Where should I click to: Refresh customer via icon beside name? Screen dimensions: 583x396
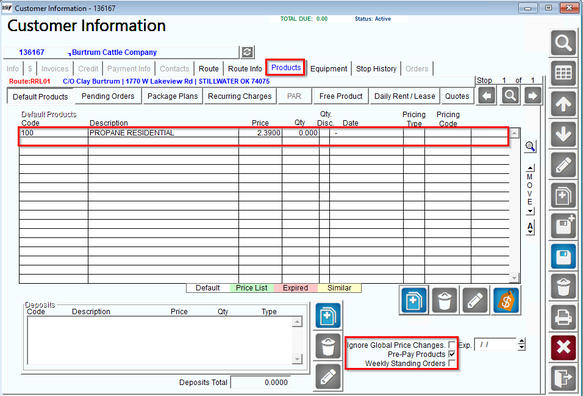pos(247,52)
